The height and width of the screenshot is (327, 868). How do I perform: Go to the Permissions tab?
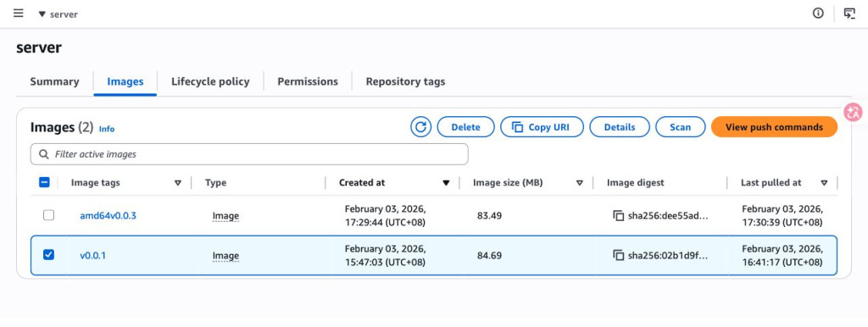tap(308, 82)
